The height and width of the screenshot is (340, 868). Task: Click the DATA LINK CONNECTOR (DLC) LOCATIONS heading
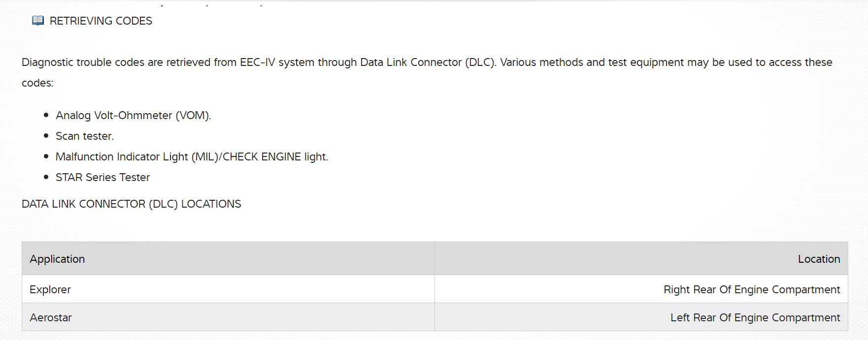click(x=132, y=204)
